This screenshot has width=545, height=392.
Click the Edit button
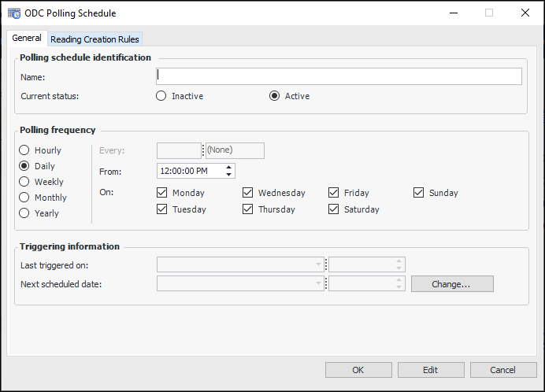pyautogui.click(x=431, y=370)
